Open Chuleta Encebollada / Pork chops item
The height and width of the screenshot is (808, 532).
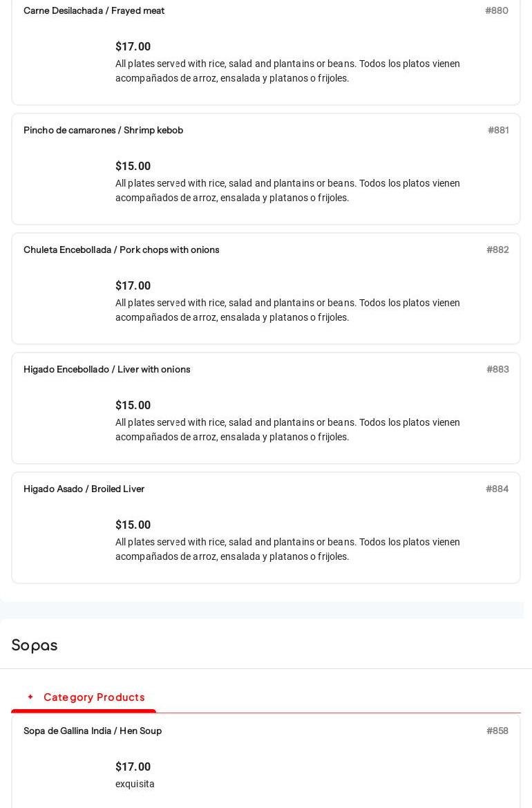click(x=121, y=250)
